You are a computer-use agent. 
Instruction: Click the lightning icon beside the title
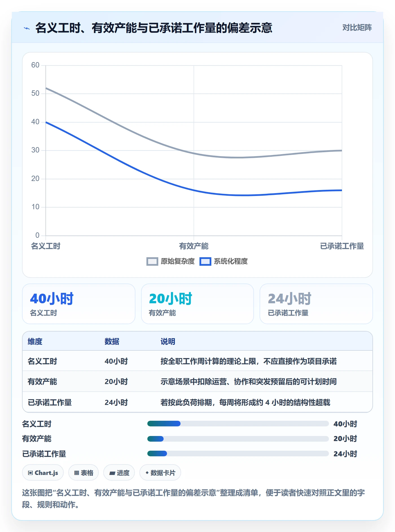tap(27, 28)
